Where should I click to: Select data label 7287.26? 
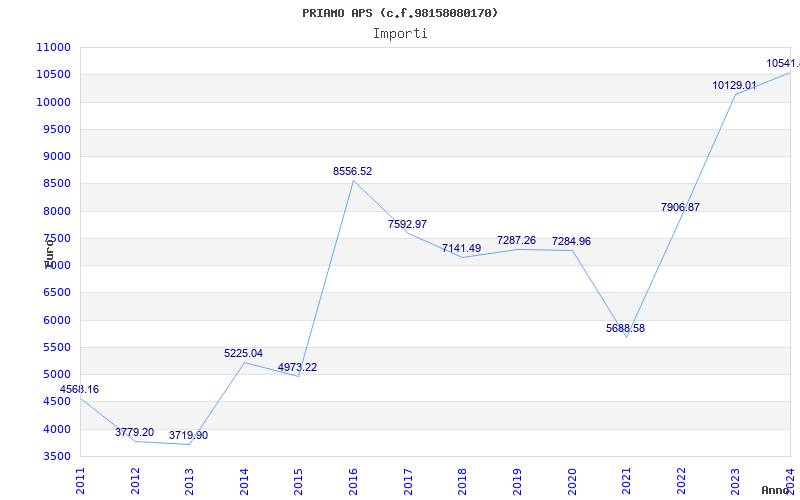[516, 240]
